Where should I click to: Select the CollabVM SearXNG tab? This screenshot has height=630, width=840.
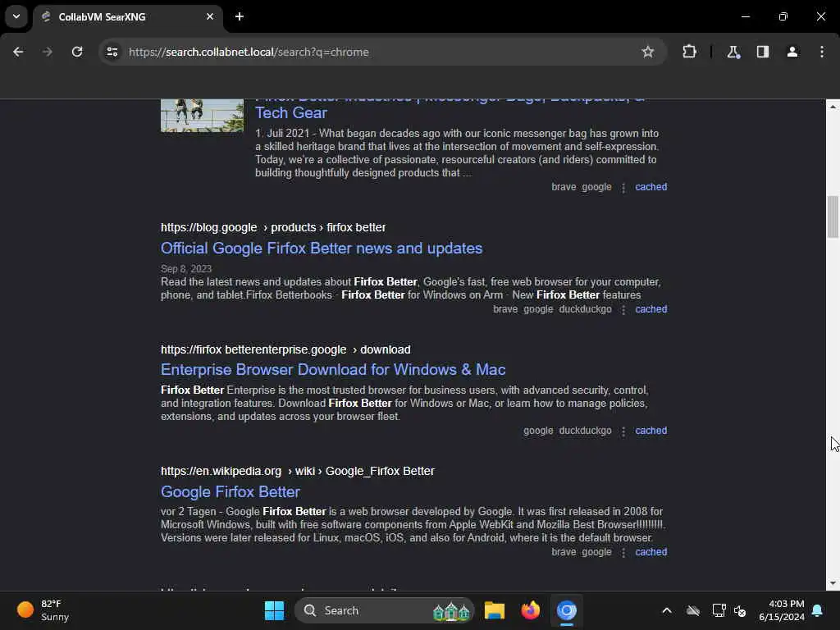[x=127, y=16]
